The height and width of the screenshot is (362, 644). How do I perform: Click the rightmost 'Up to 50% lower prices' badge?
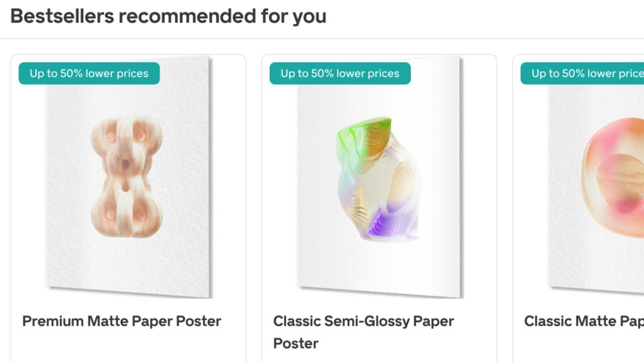pyautogui.click(x=584, y=73)
